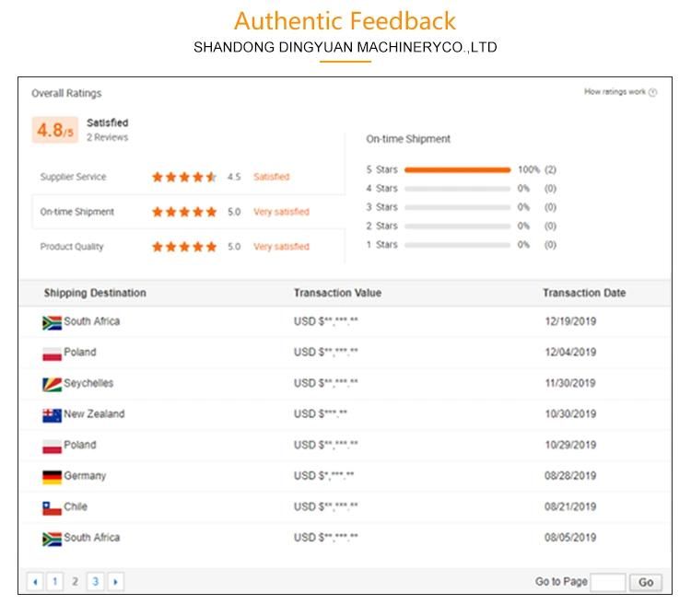Viewport: 691px width, 616px height.
Task: Click the 3 Stars progress bar
Action: coord(457,207)
